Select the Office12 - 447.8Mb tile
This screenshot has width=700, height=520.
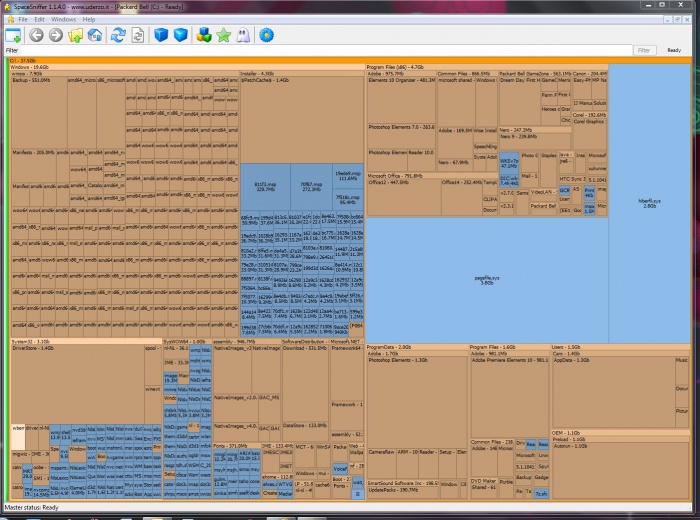[x=404, y=197]
